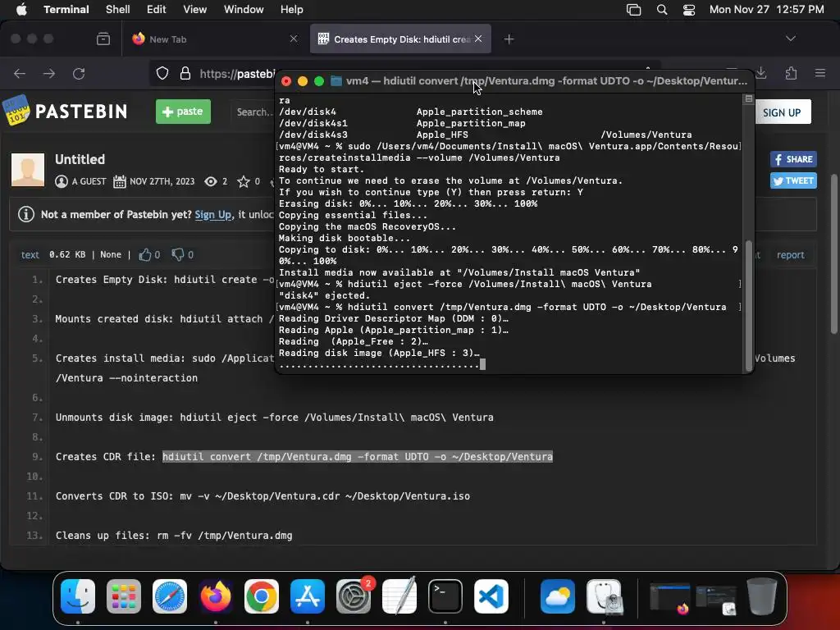Open the Firefox hamburger menu
Screen dimensions: 840x630
820,73
